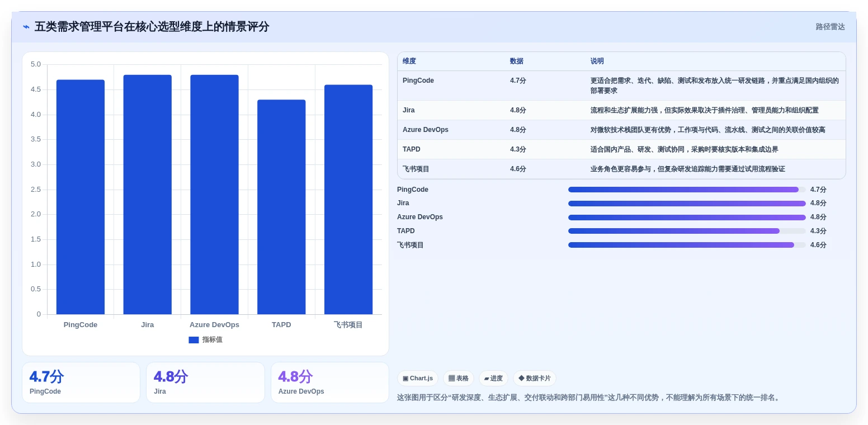Screen dimensions: 868x425
Task: Select the 进度 tag chip
Action: 493,379
